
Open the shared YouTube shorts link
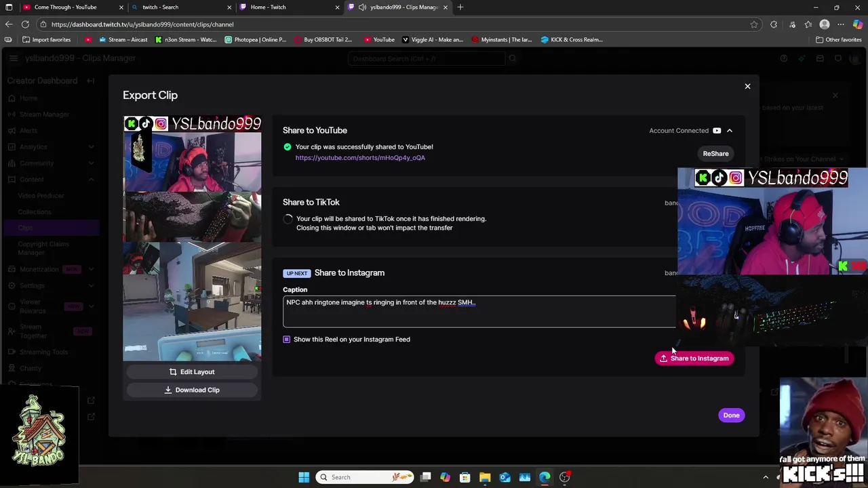360,158
